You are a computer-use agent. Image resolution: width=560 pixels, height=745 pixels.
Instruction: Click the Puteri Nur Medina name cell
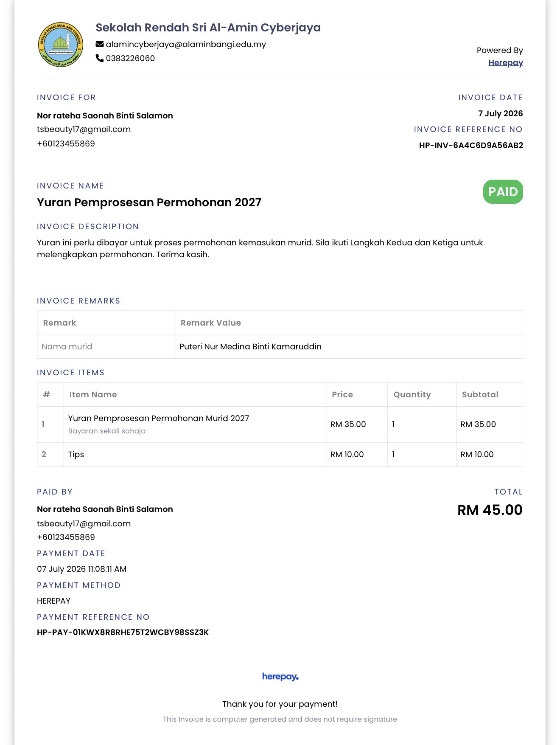tap(349, 347)
